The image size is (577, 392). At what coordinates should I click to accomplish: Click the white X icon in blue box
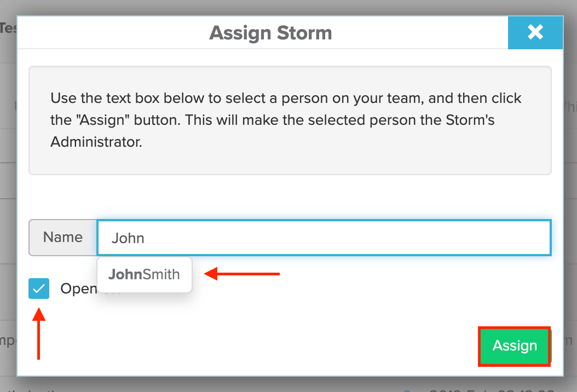[x=535, y=32]
